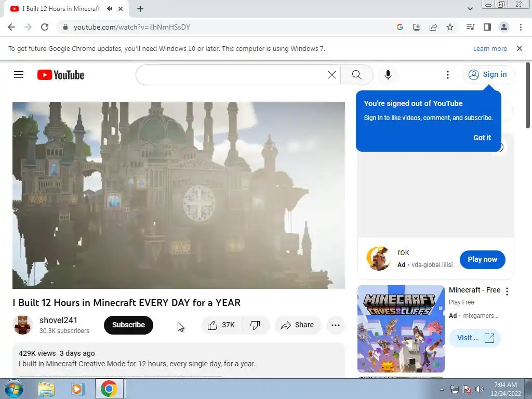Show hidden tray icons arrow
This screenshot has height=399, width=532.
pos(442,389)
